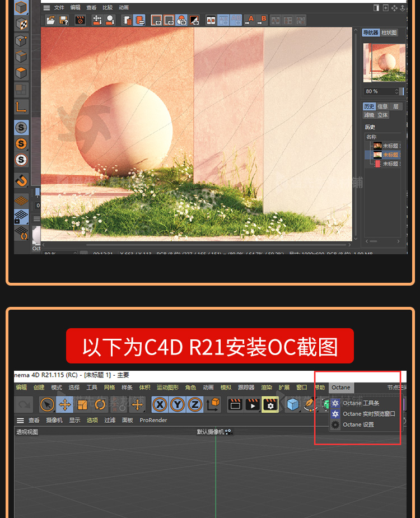Switch to the 柱状图 tab
Screen dimensions: 420x518
389,32
